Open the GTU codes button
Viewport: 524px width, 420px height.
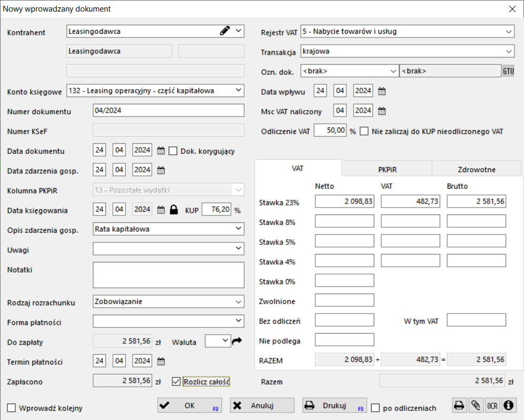(x=508, y=71)
